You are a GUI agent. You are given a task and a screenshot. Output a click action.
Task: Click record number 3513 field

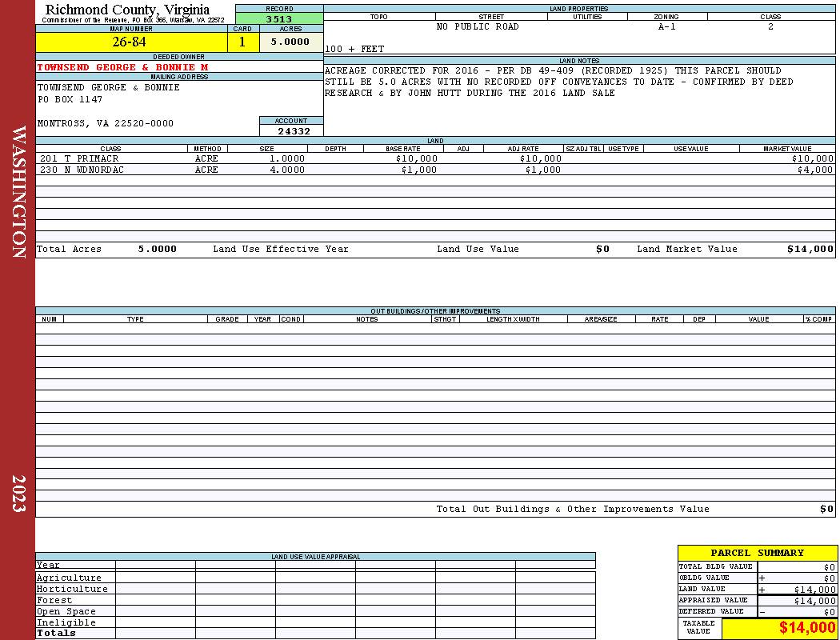[279, 19]
